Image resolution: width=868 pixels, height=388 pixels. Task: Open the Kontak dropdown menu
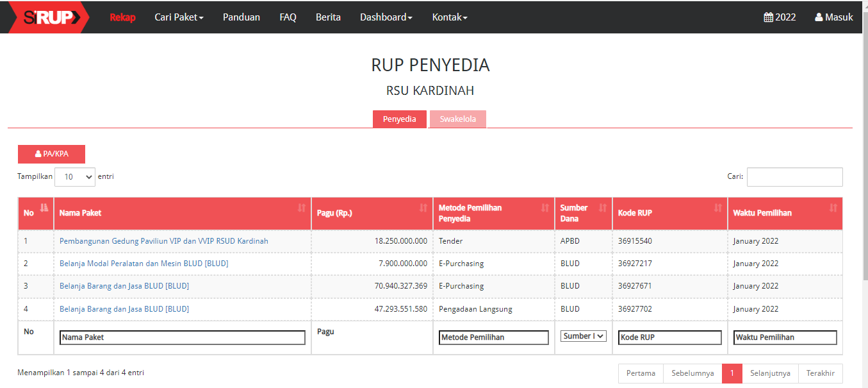tap(450, 17)
